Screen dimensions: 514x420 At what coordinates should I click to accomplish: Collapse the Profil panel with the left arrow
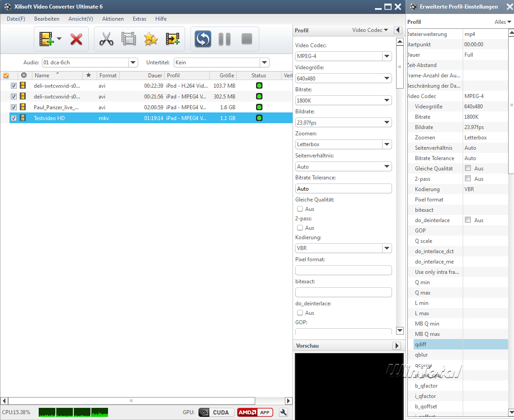tap(398, 30)
